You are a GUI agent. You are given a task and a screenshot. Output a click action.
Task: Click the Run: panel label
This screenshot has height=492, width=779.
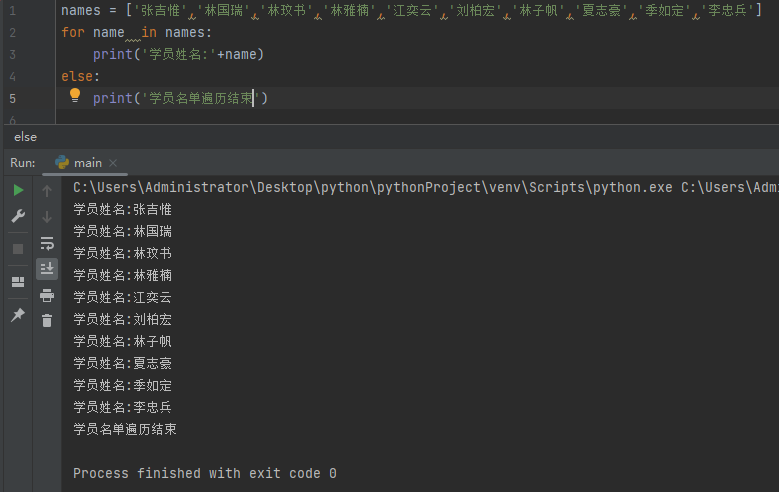[23, 163]
